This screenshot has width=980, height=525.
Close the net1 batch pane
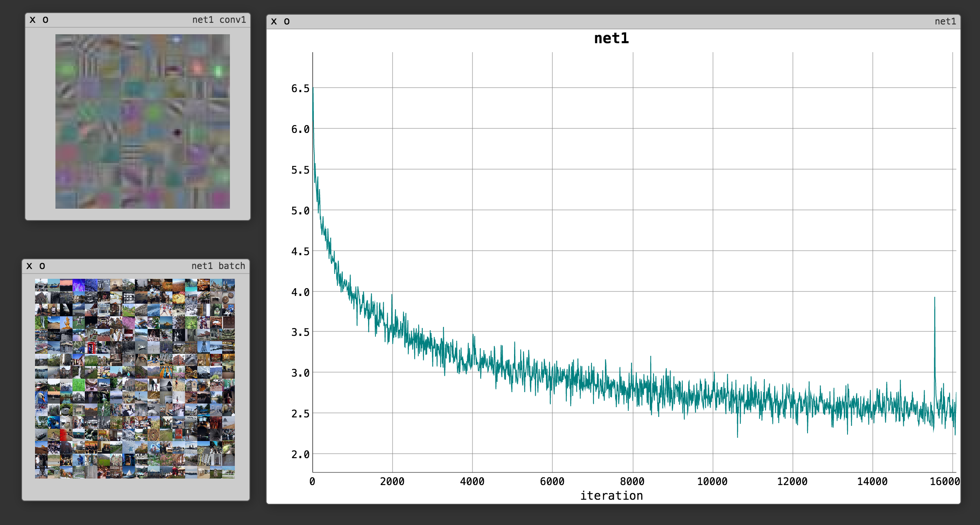click(x=29, y=266)
